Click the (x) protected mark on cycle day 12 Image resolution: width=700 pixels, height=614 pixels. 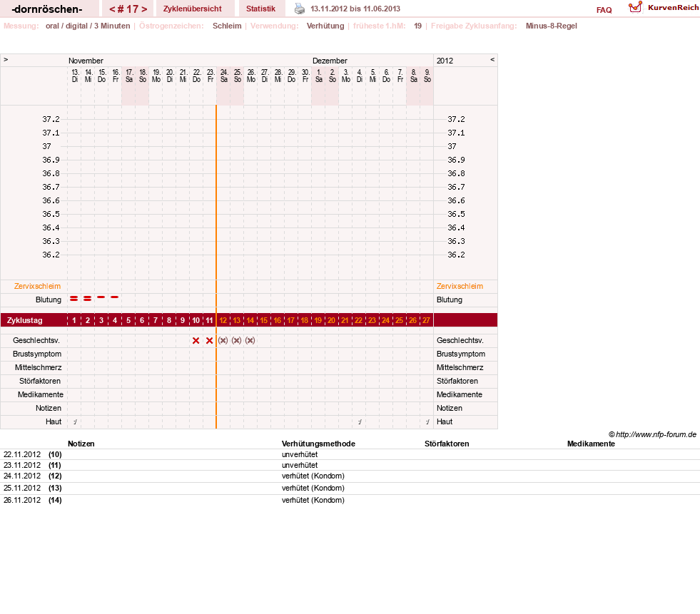pos(223,340)
